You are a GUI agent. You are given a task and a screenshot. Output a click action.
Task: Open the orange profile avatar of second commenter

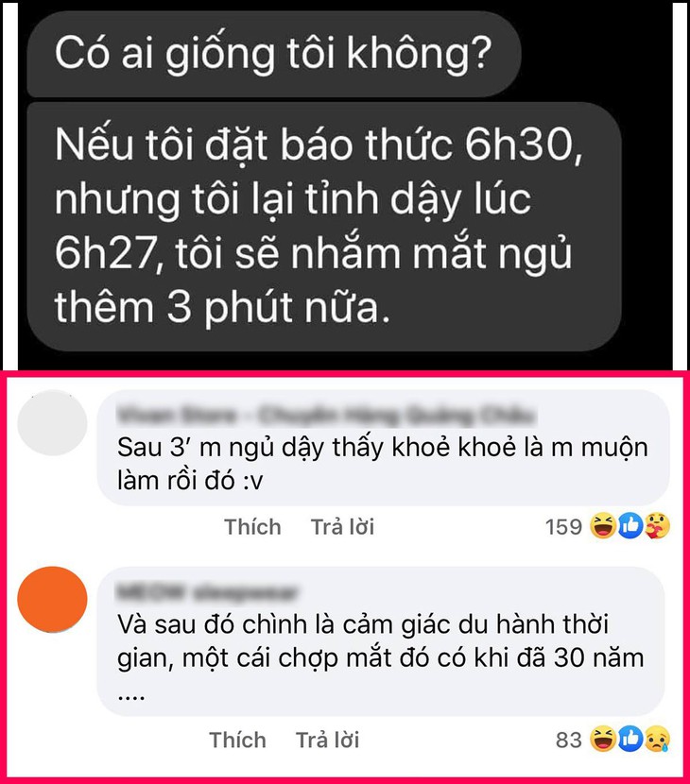[x=52, y=599]
